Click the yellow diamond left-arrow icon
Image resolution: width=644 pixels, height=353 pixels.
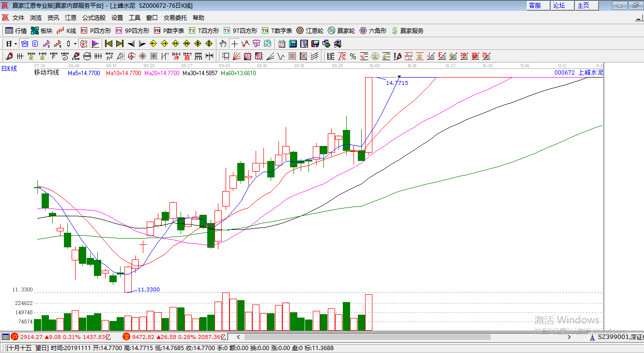tap(153, 44)
